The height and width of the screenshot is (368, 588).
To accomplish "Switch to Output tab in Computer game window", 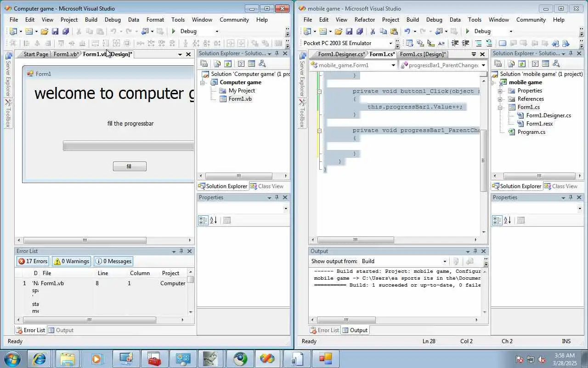I will [x=61, y=330].
